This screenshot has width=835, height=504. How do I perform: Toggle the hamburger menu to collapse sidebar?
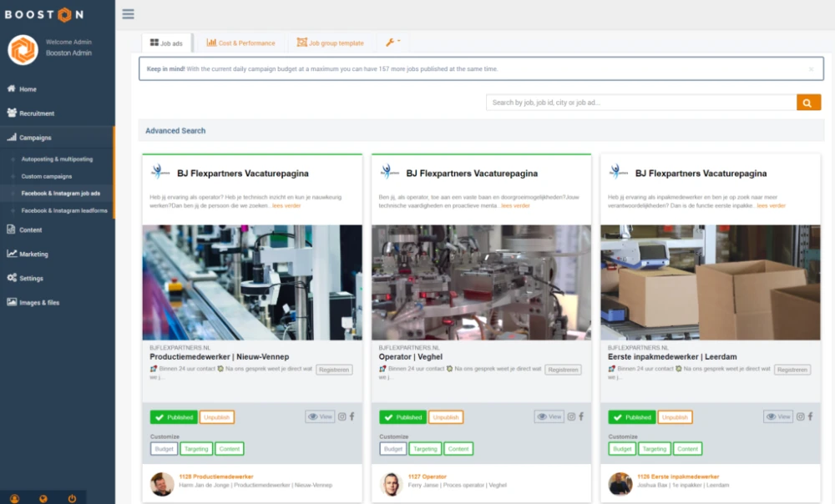click(x=128, y=13)
